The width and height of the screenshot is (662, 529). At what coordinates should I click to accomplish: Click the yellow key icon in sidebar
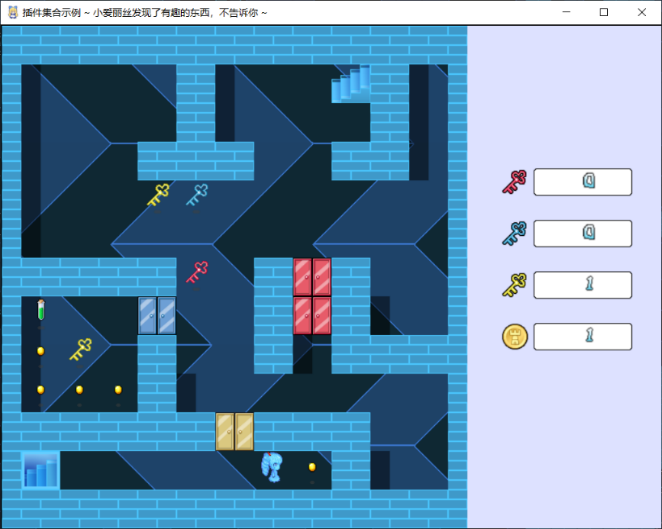(514, 285)
